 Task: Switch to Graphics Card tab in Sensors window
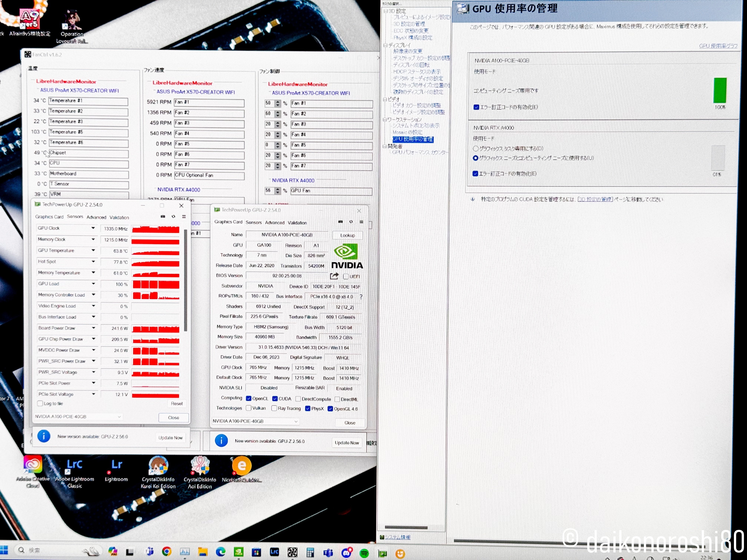click(x=49, y=217)
